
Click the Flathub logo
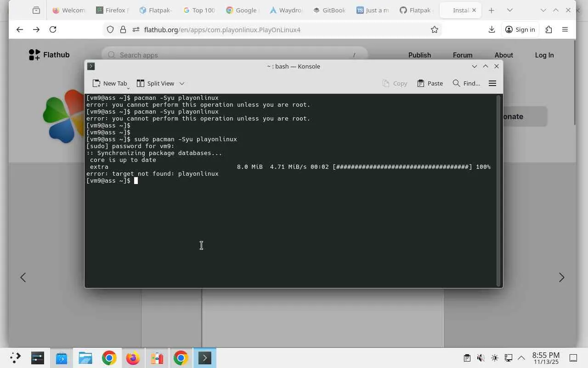[49, 55]
